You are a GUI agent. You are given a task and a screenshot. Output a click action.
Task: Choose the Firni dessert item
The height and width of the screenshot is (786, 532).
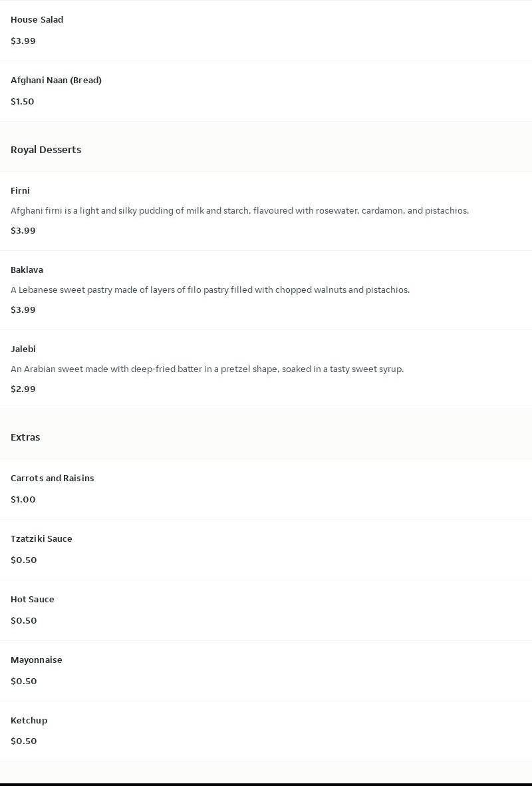pos(266,211)
